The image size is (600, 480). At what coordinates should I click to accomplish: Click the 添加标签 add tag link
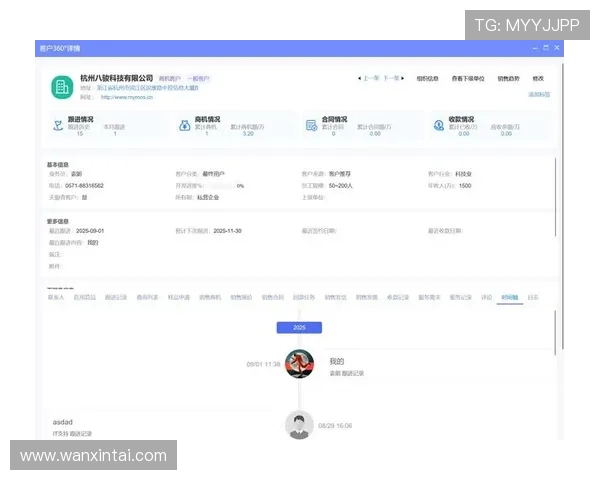tap(539, 94)
